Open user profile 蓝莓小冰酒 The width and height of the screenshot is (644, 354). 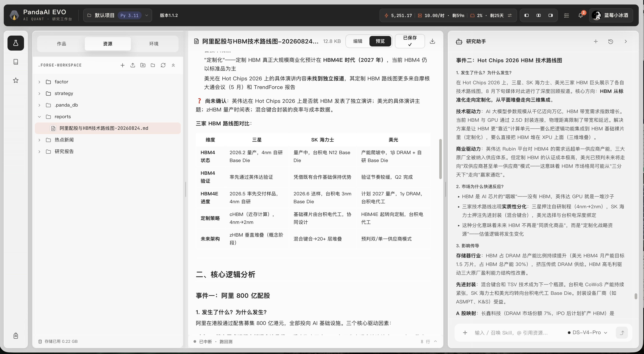(611, 15)
